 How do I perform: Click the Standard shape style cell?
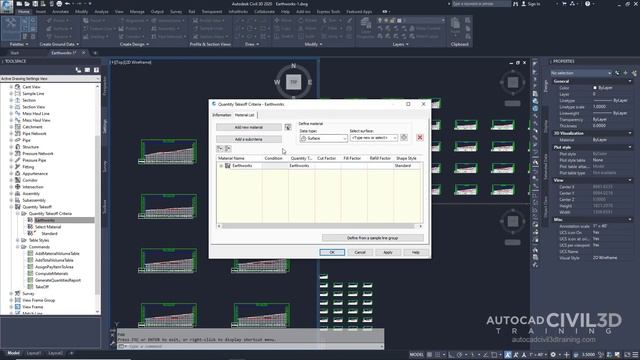click(x=407, y=166)
